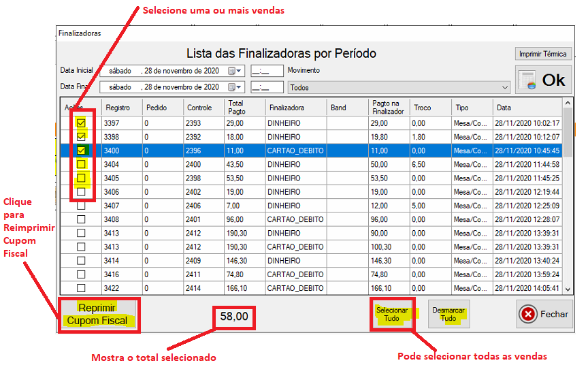
Task: Uncheck the checkbox for registro 3397
Action: (x=81, y=123)
